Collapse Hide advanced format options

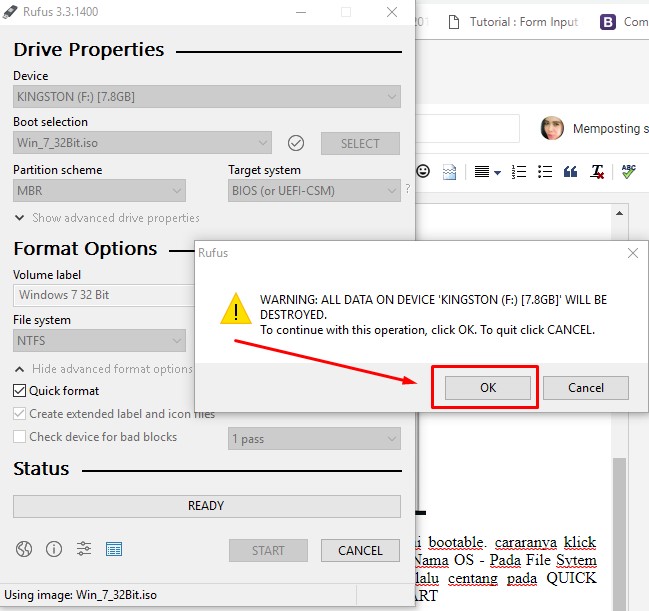(104, 369)
